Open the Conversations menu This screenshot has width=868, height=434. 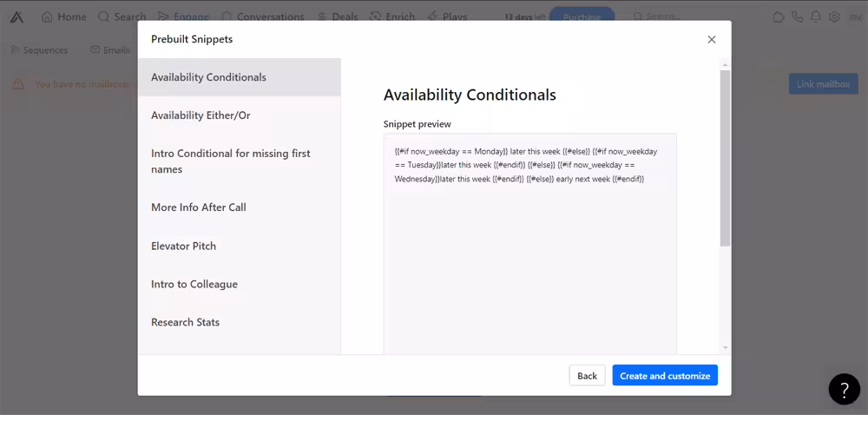point(262,16)
